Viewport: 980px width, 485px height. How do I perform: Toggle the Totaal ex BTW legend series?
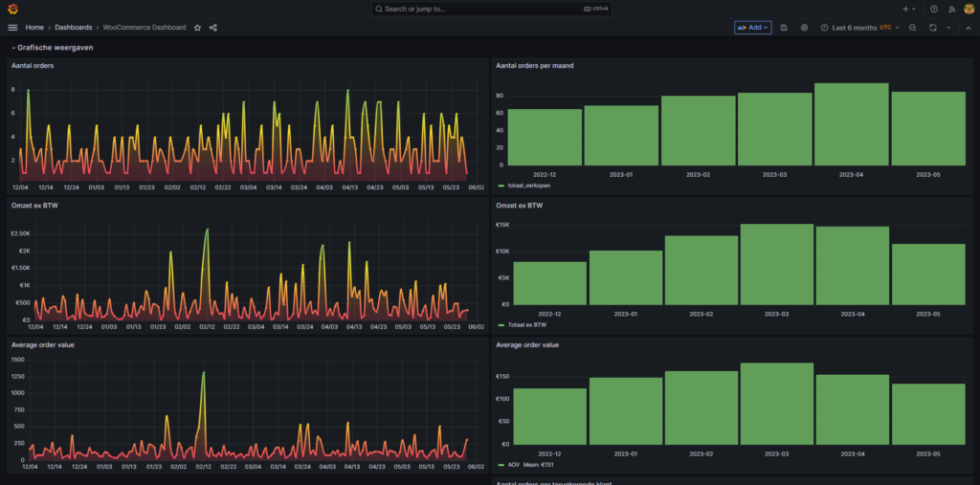[x=528, y=325]
